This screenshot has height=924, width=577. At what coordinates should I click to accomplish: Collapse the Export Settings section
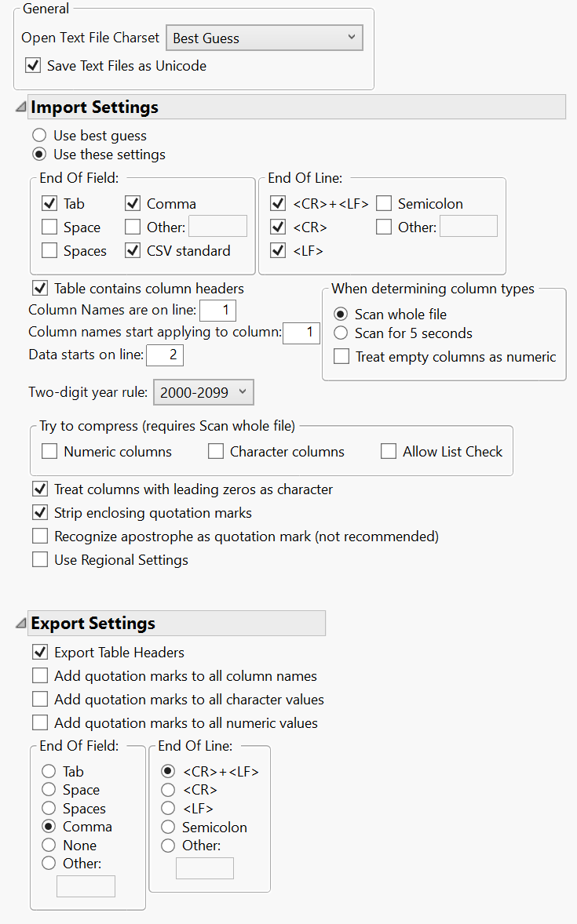click(x=20, y=622)
